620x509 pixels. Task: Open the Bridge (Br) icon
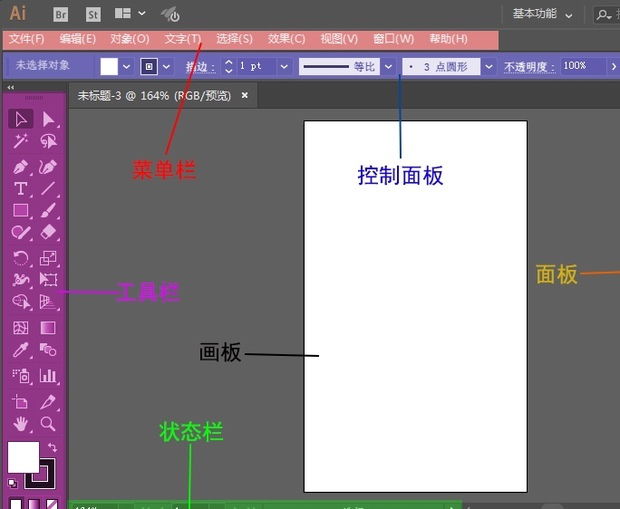[60, 14]
